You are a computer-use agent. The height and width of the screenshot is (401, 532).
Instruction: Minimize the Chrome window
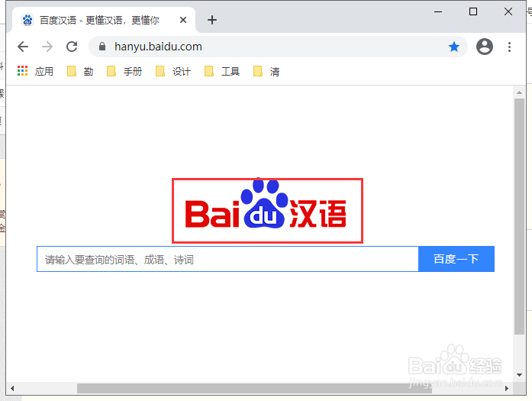(438, 12)
